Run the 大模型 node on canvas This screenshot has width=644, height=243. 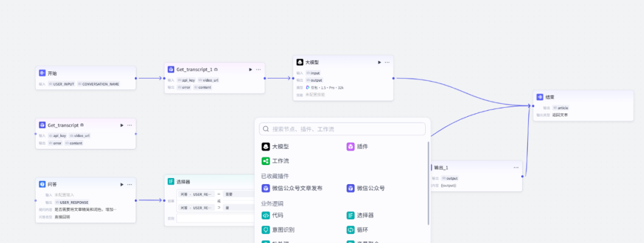(x=379, y=62)
